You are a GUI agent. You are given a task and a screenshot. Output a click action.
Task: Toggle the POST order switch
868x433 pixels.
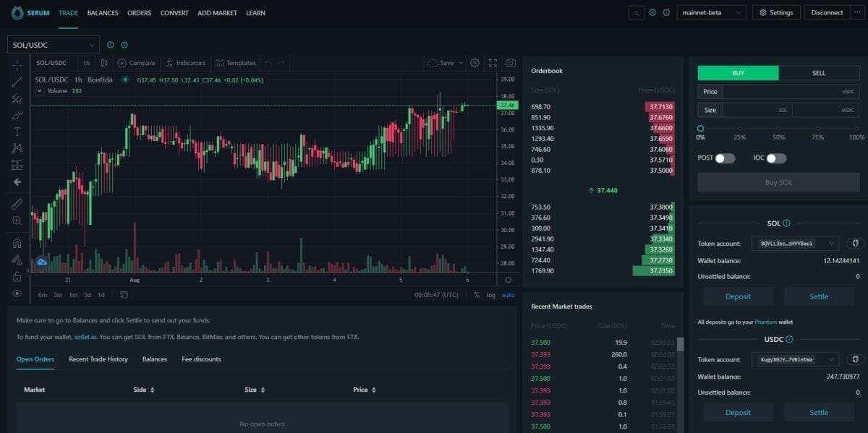(x=725, y=158)
